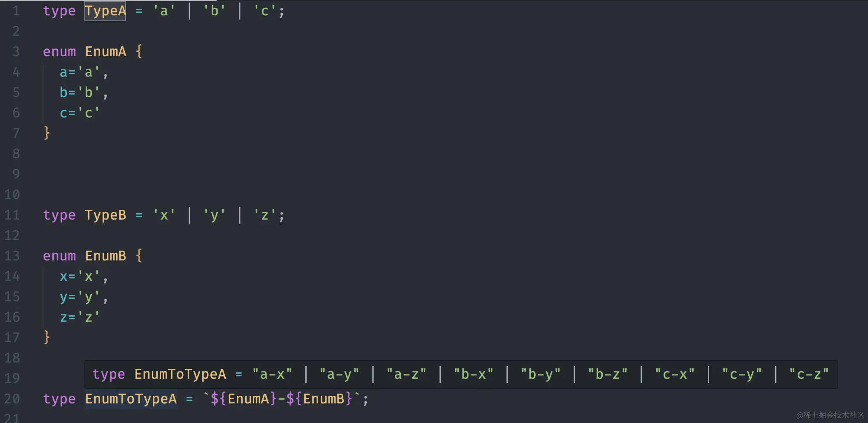Click the ${EnumB} template placeholder
The image size is (868, 423).
pos(319,399)
